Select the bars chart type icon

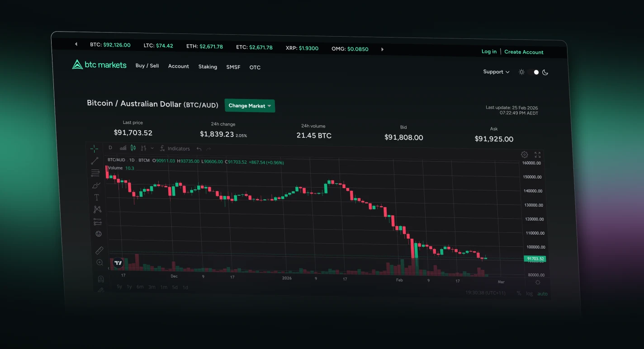click(x=143, y=148)
